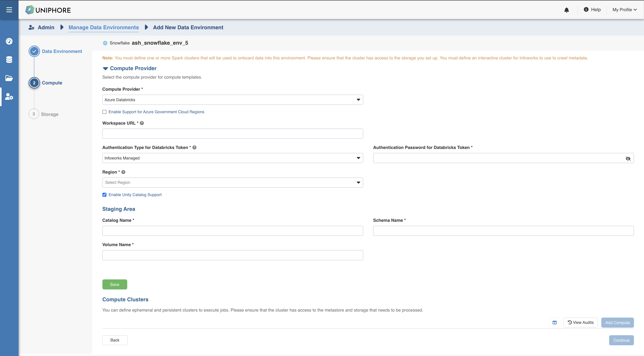Viewport: 644px width, 356px height.
Task: Go to the Data Environment step
Action: tap(62, 51)
